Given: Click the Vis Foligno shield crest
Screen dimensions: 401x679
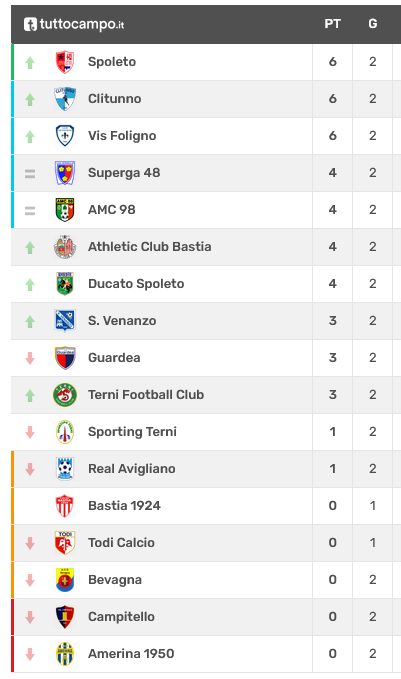Looking at the screenshot, I should click(65, 136).
